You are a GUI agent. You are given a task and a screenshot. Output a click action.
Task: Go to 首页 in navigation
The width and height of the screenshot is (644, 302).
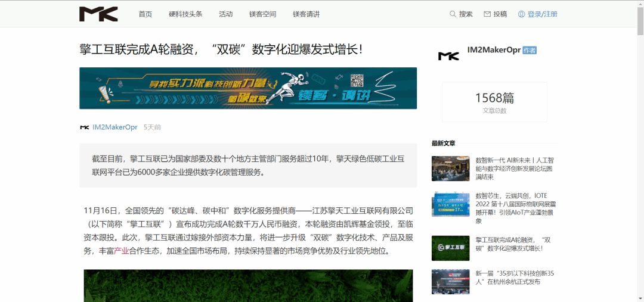[145, 14]
